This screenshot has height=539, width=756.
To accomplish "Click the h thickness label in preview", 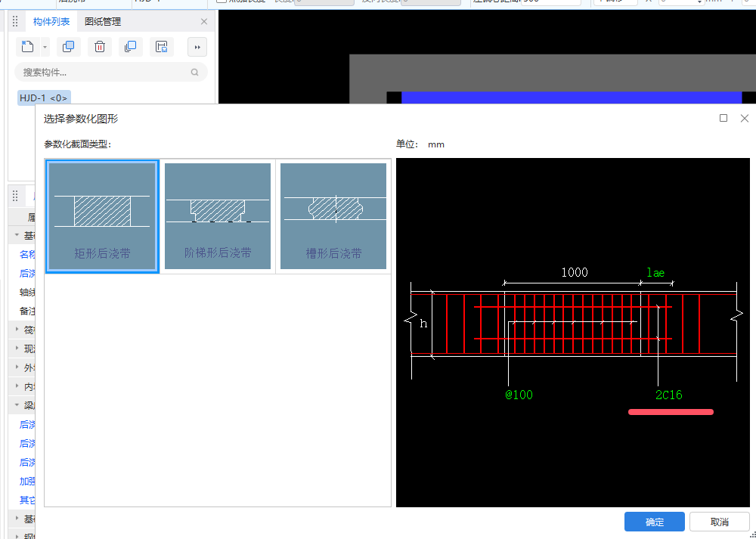I will pyautogui.click(x=423, y=324).
